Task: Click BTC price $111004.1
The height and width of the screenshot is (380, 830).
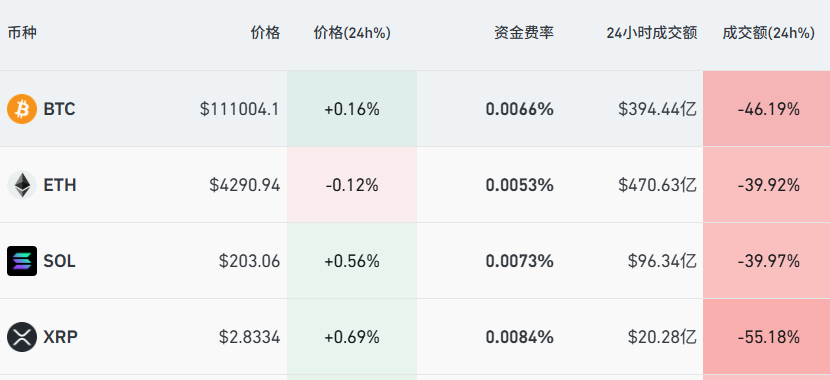Action: 239,110
